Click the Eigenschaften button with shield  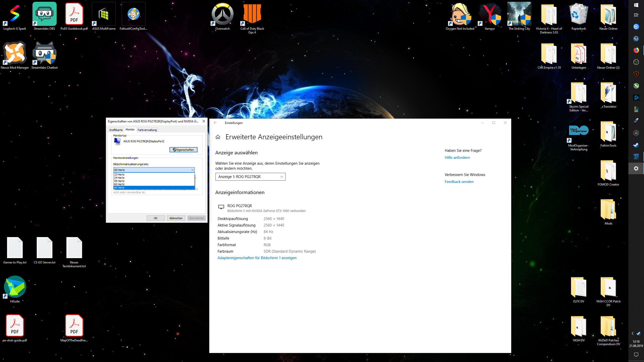pos(183,150)
